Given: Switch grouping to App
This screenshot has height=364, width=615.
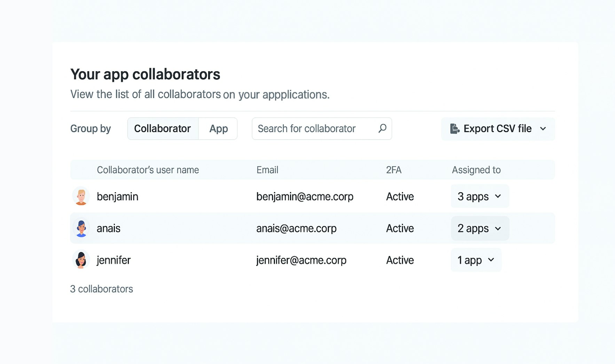Looking at the screenshot, I should pyautogui.click(x=218, y=129).
